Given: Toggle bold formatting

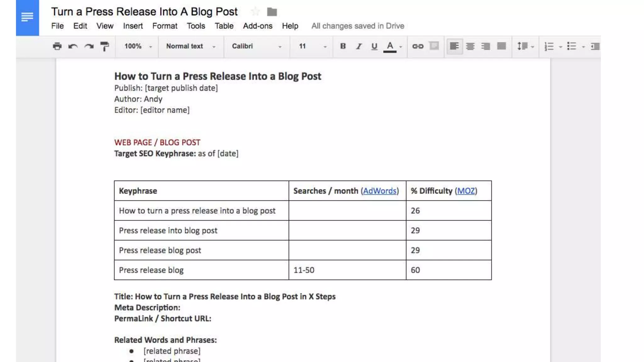Looking at the screenshot, I should coord(343,46).
